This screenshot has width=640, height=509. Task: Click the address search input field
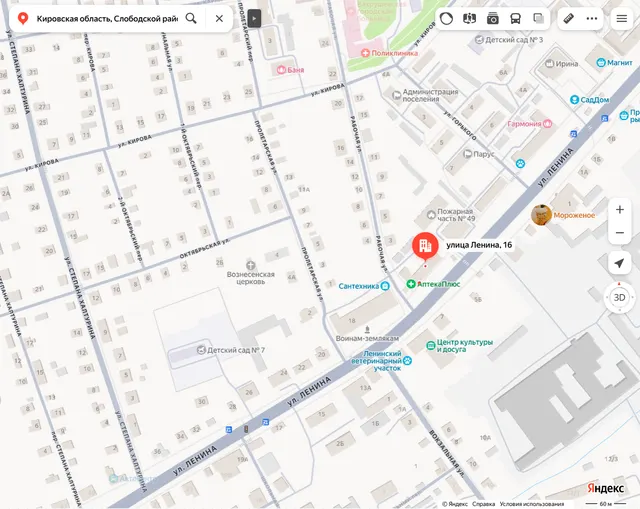107,18
